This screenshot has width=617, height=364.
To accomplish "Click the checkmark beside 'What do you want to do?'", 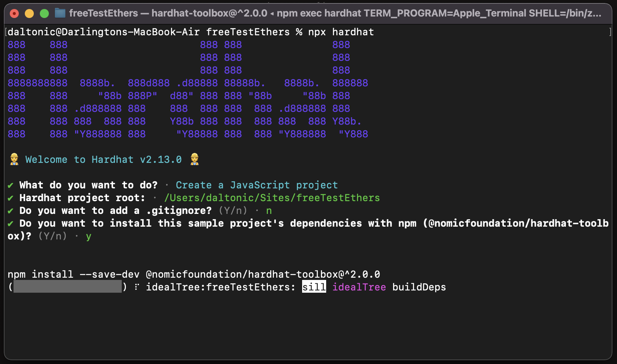I will point(11,185).
